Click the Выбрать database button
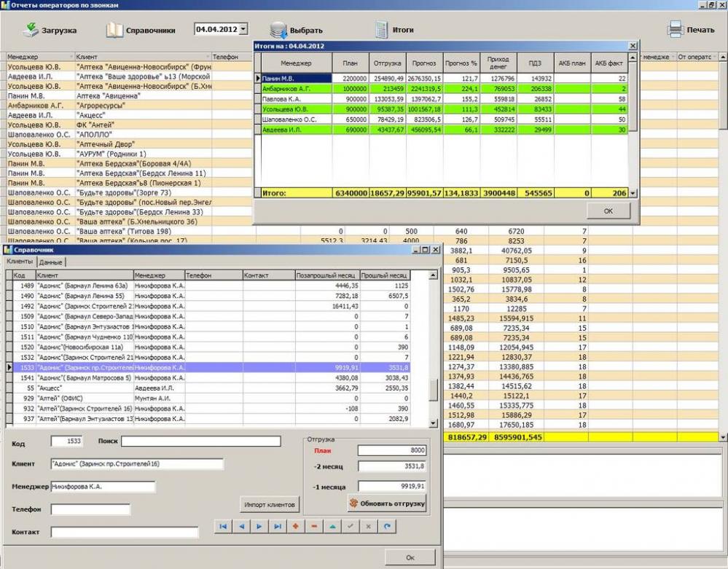 296,31
